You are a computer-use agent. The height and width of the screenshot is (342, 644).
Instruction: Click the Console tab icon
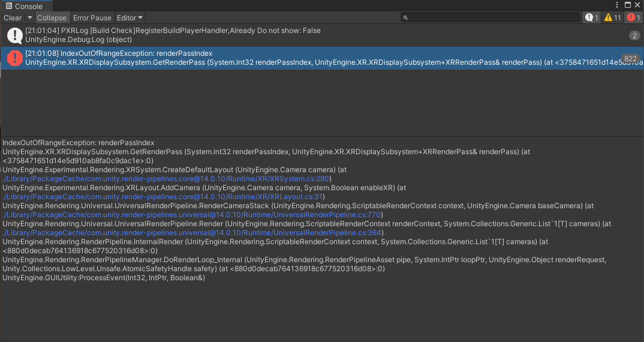coord(8,6)
